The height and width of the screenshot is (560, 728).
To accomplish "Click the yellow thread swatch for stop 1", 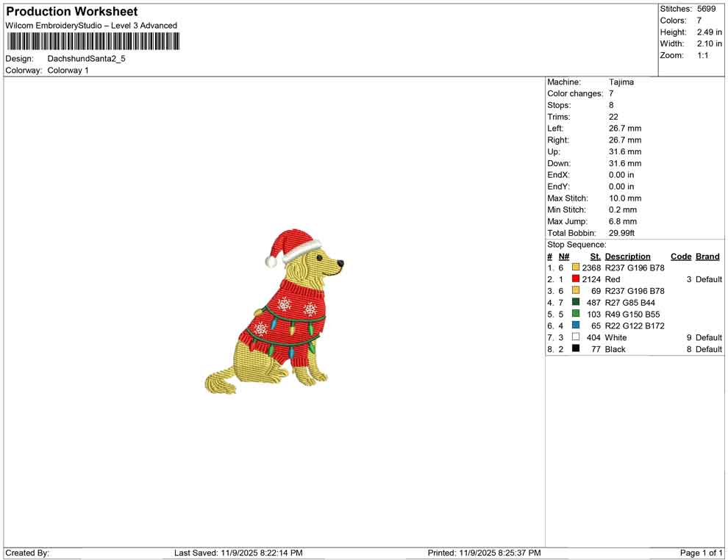I will coord(576,268).
